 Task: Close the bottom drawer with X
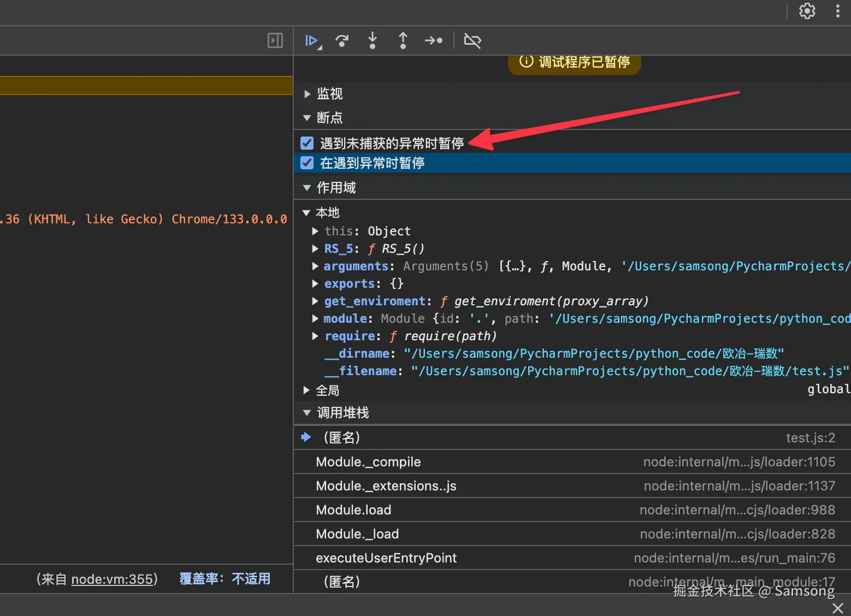click(838, 608)
